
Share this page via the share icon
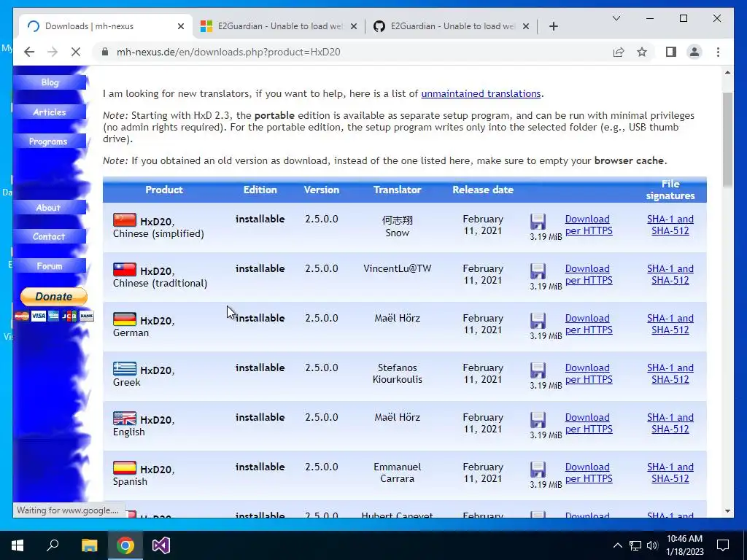point(619,52)
